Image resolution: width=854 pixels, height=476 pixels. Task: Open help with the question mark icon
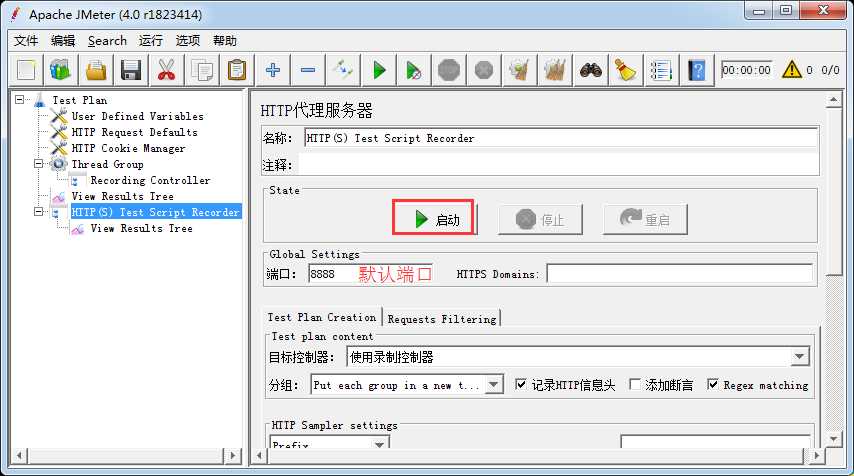click(697, 70)
